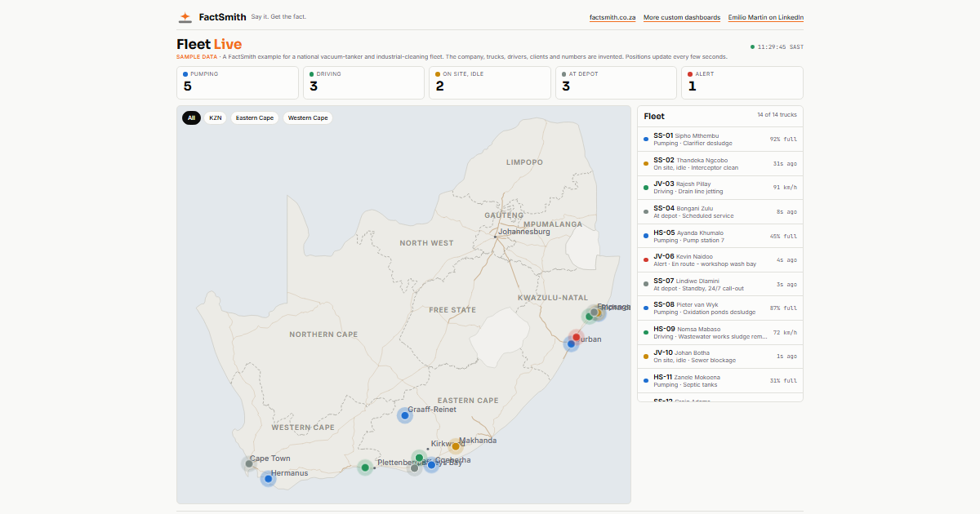The image size is (980, 514).
Task: Click the amber status dot for SS-02
Action: (646, 163)
